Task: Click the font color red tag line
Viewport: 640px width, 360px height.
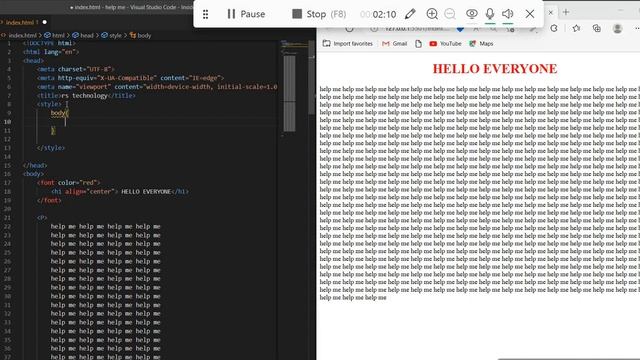Action: click(68, 182)
